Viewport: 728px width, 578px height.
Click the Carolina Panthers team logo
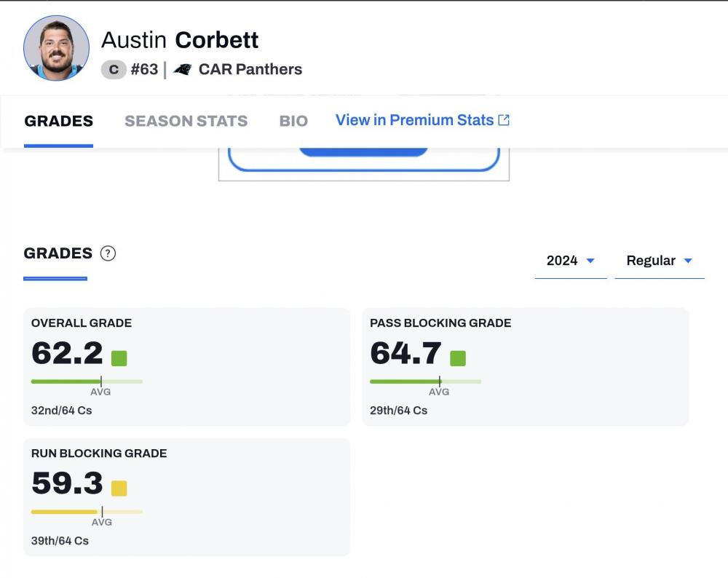tap(182, 70)
